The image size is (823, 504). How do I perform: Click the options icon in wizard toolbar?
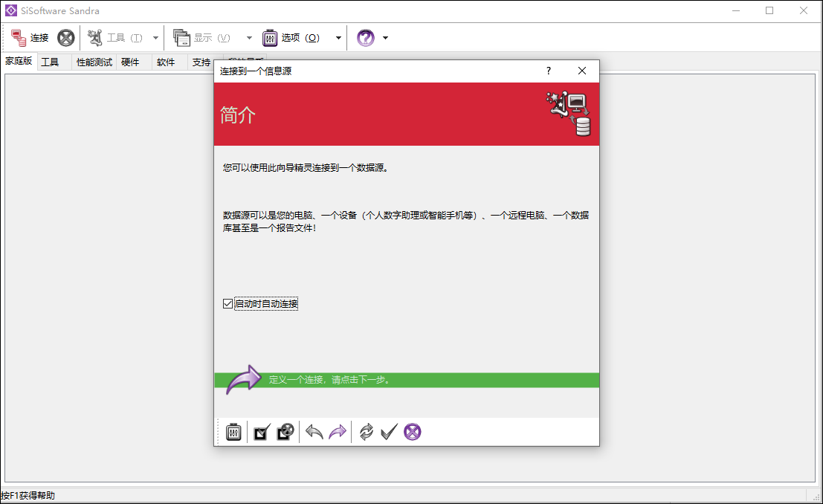coord(233,432)
